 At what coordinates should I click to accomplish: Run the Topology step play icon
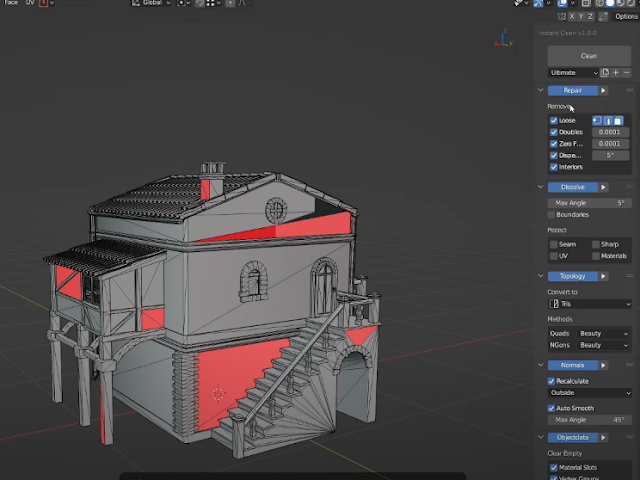tap(603, 276)
